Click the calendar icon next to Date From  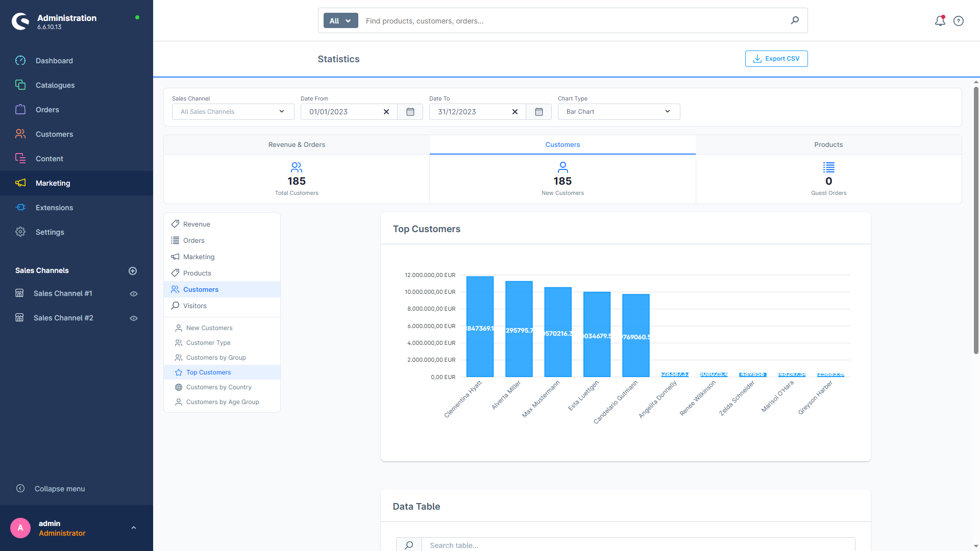tap(410, 111)
